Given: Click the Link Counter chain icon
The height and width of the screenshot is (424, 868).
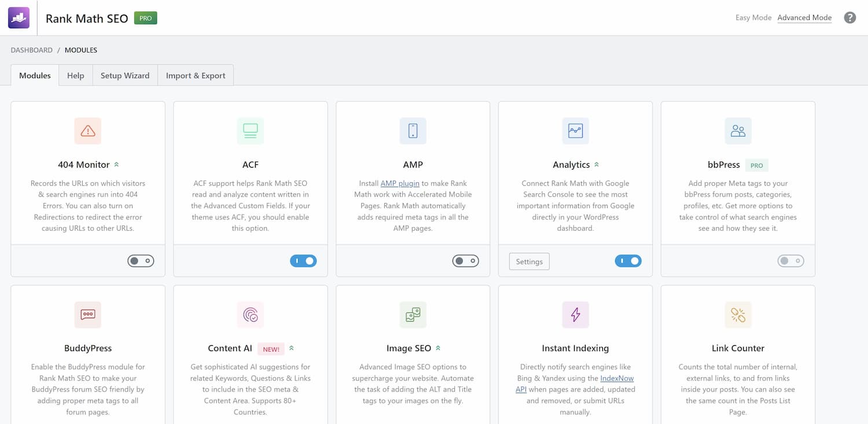Looking at the screenshot, I should coord(738,315).
